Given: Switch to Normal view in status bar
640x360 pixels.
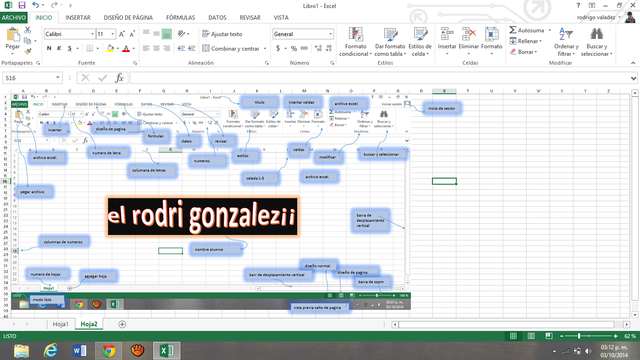Looking at the screenshot, I should 513,336.
